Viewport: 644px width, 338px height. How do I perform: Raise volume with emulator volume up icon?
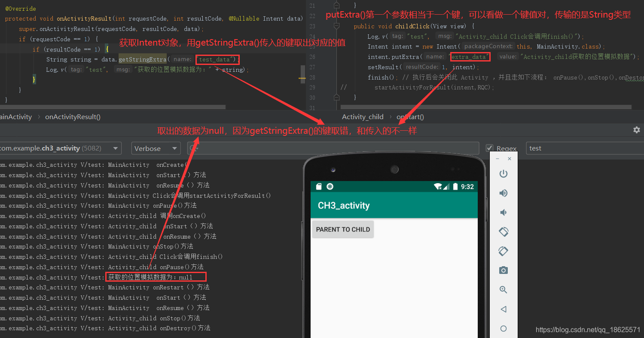504,193
